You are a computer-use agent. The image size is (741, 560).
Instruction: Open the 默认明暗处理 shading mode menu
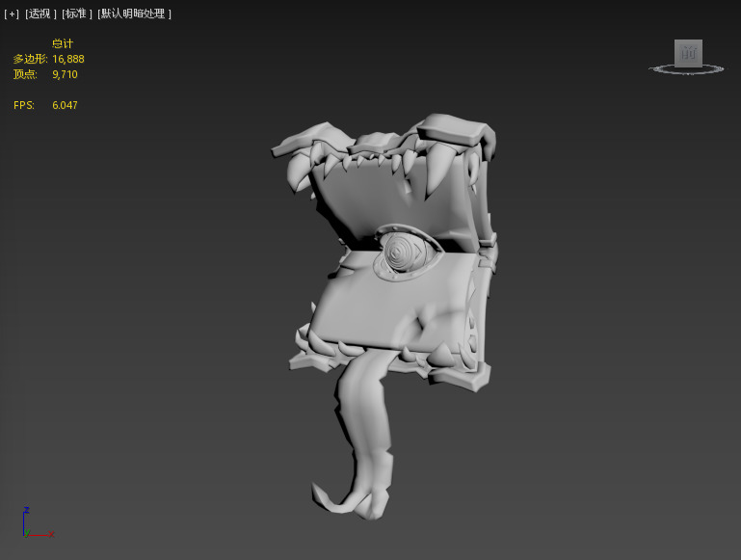[134, 14]
